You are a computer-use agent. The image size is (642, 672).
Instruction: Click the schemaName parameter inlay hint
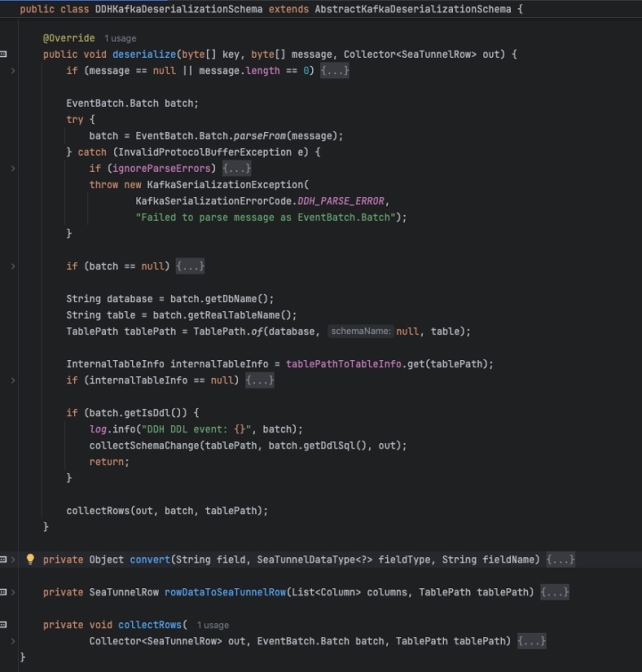[x=359, y=332]
